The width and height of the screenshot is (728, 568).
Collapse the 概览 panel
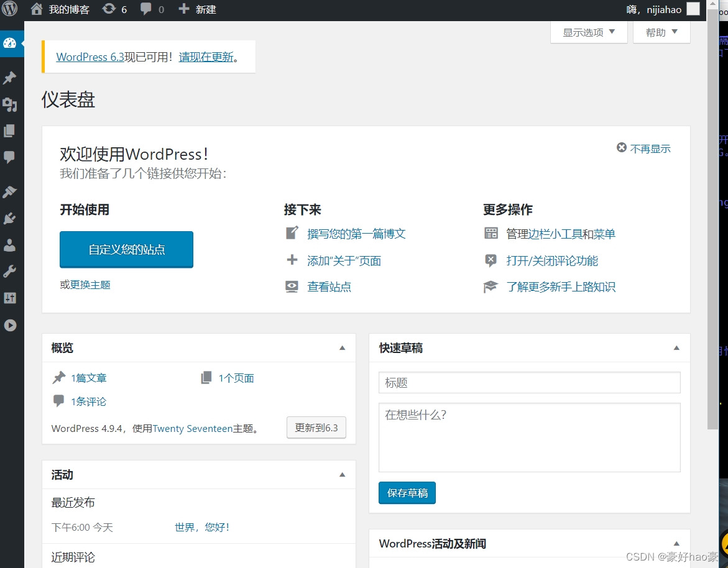[342, 347]
